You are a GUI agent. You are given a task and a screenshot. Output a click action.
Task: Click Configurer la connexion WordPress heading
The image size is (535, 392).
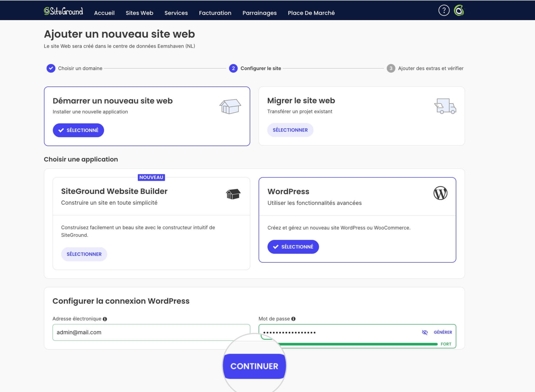(121, 301)
